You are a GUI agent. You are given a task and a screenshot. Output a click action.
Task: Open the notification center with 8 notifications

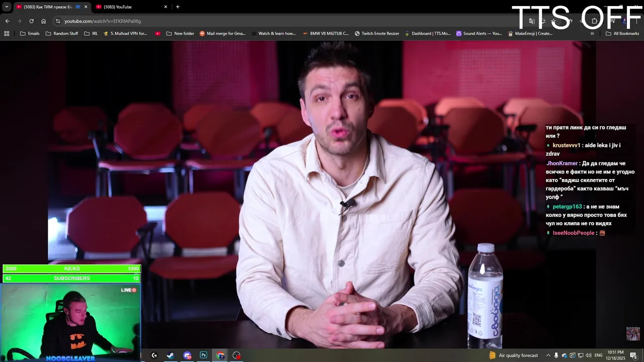click(x=634, y=355)
